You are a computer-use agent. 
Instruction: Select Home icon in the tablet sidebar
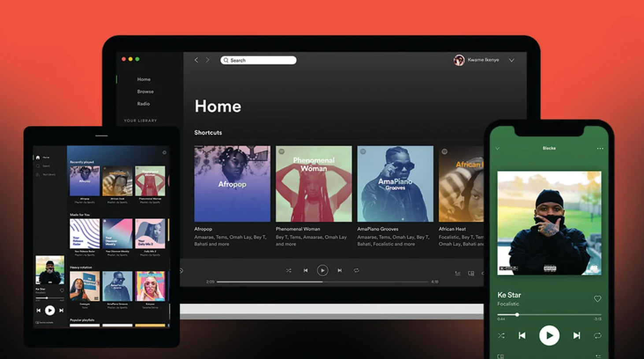click(x=38, y=157)
